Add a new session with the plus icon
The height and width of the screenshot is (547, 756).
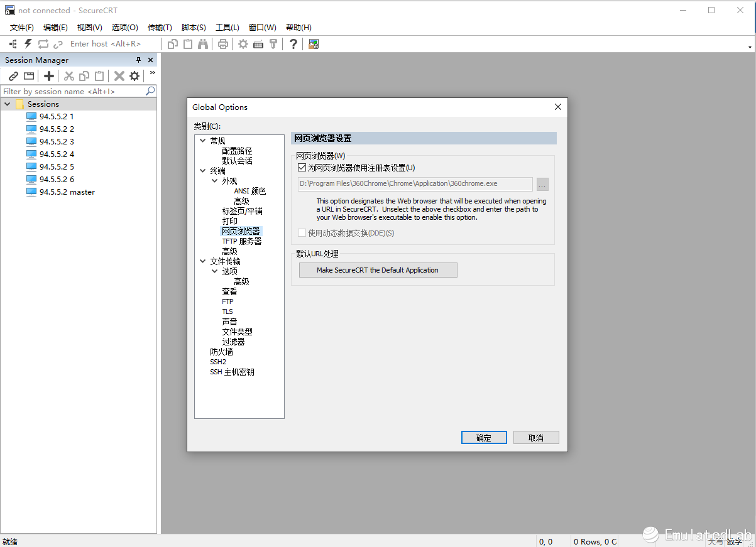click(x=49, y=76)
